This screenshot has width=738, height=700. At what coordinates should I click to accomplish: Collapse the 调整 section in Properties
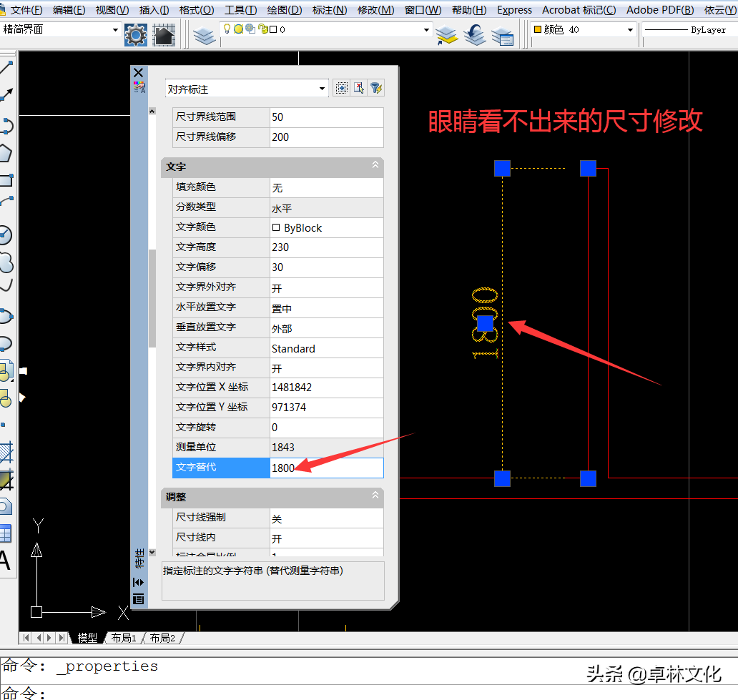point(375,497)
